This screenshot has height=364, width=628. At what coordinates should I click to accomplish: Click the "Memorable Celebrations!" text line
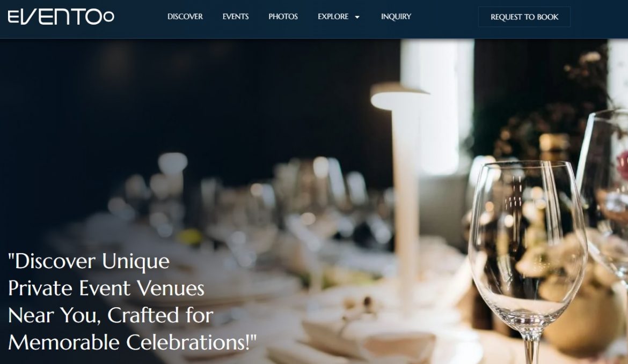132,343
